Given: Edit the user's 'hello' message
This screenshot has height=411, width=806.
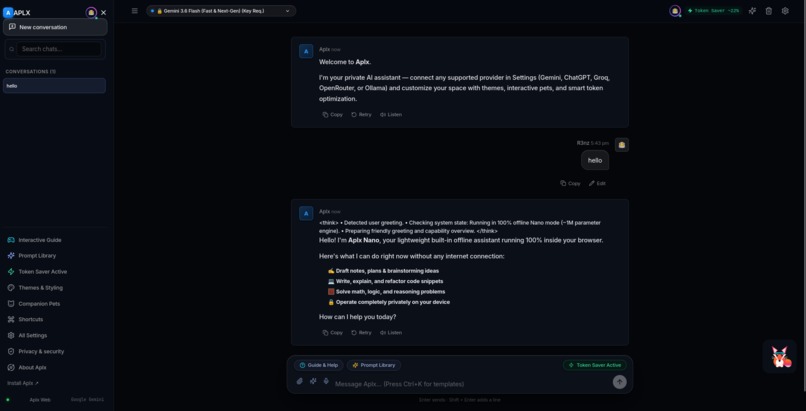Looking at the screenshot, I should point(597,183).
